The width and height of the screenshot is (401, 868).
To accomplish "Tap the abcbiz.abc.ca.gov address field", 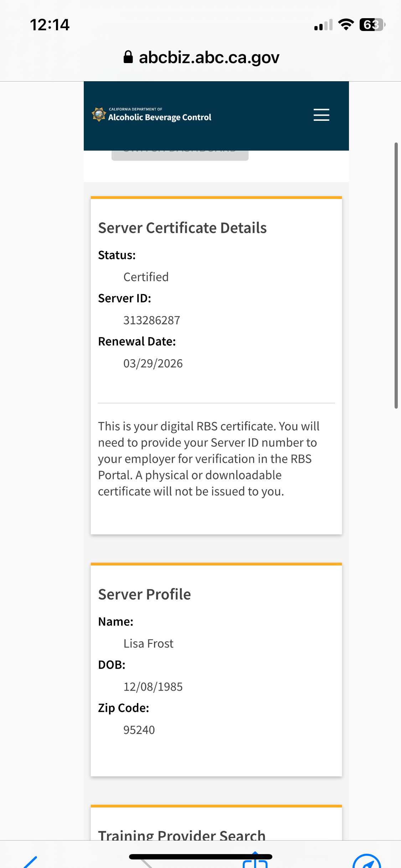I will tap(209, 57).
